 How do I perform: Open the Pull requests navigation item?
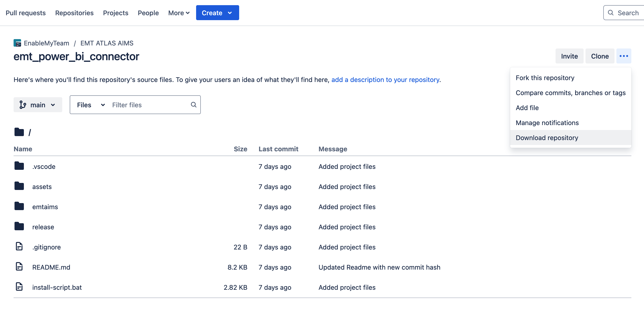pos(26,13)
